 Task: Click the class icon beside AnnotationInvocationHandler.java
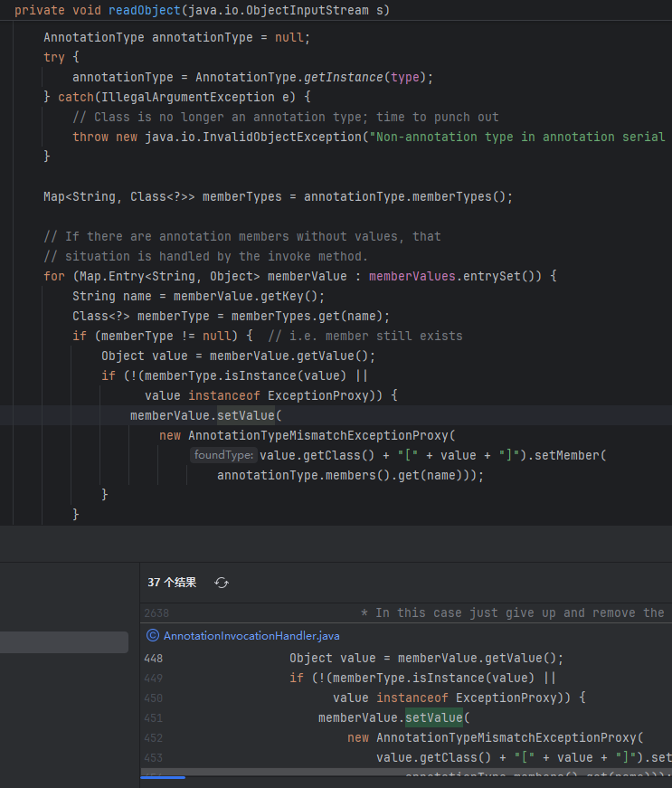point(152,636)
